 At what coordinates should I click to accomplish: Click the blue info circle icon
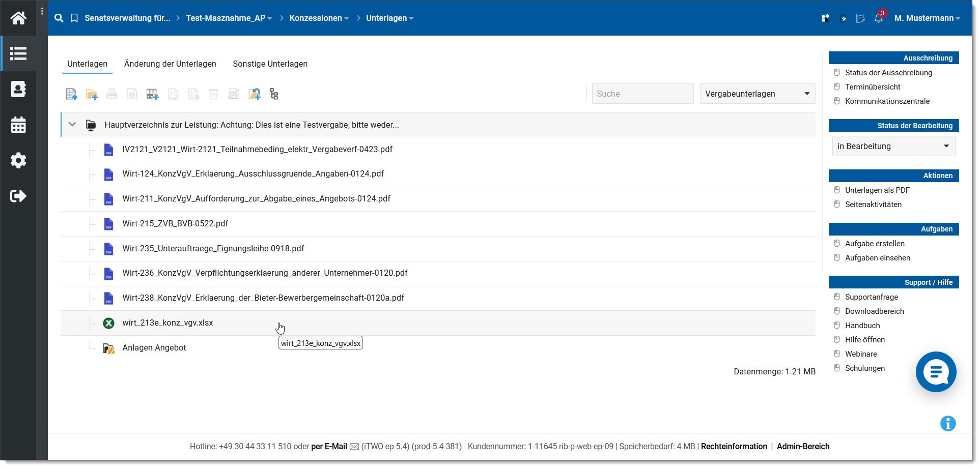948,423
